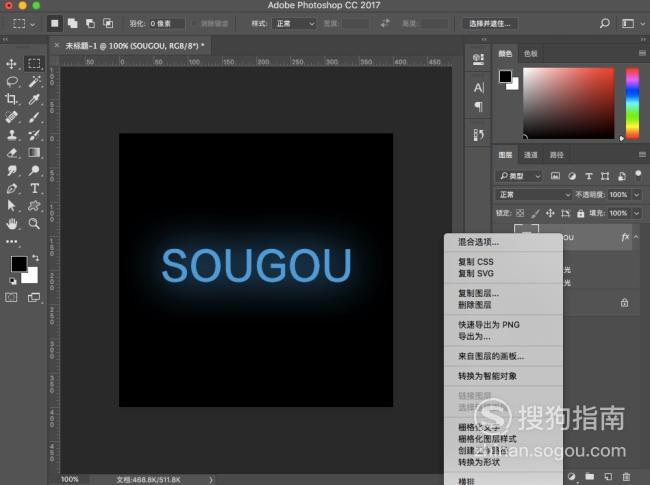Select the Eyedropper tool
This screenshot has width=650, height=485.
click(x=34, y=99)
